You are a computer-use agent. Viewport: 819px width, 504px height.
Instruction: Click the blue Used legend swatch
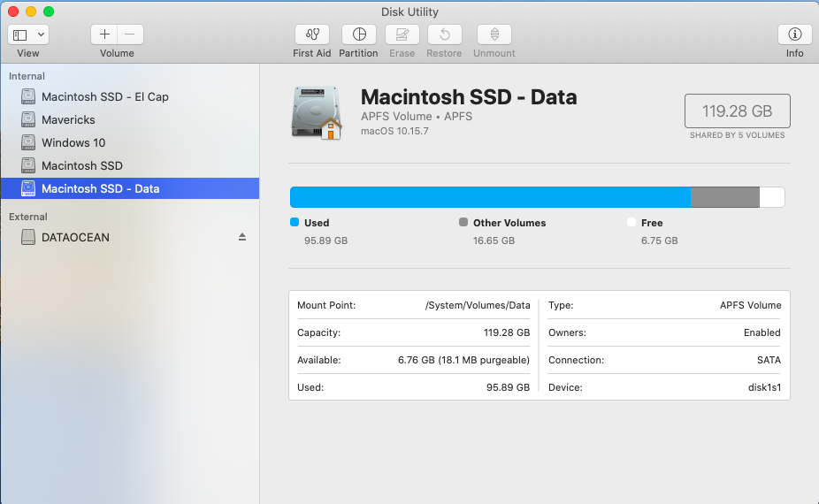[x=295, y=222]
